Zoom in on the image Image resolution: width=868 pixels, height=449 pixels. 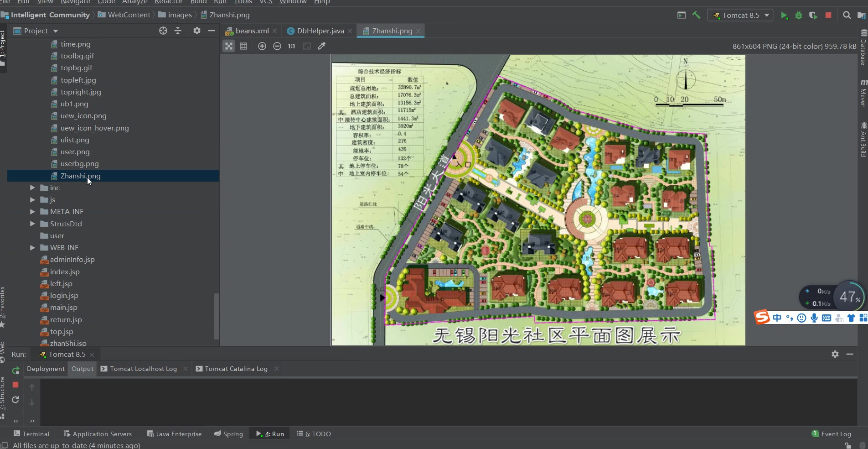262,46
